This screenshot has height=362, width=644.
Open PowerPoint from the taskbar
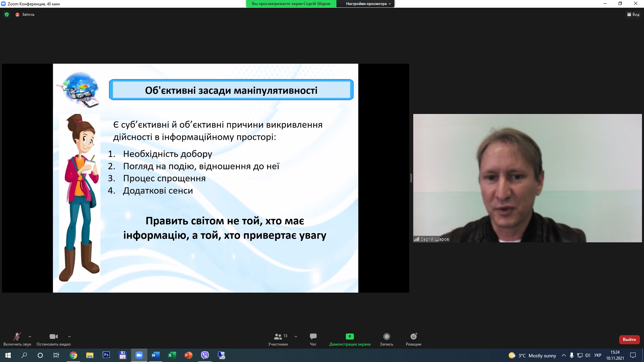coord(188,355)
